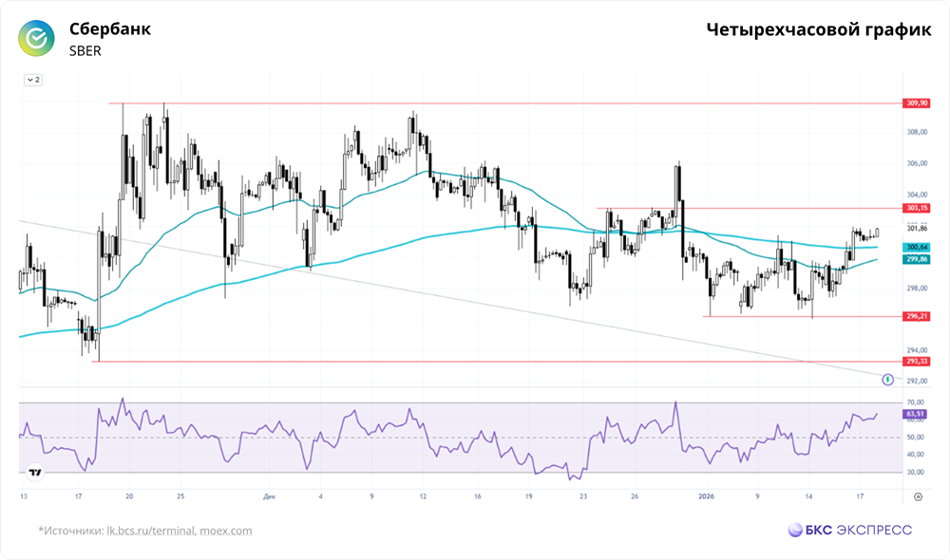The width and height of the screenshot is (950, 560).
Task: Click the 308,00 price scale value
Action: (917, 132)
